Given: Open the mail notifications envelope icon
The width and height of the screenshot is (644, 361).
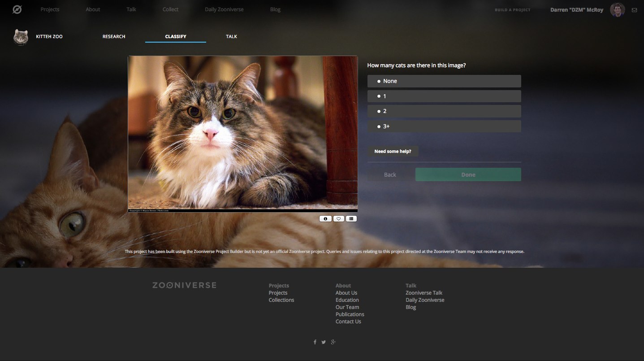Looking at the screenshot, I should click(x=634, y=10).
